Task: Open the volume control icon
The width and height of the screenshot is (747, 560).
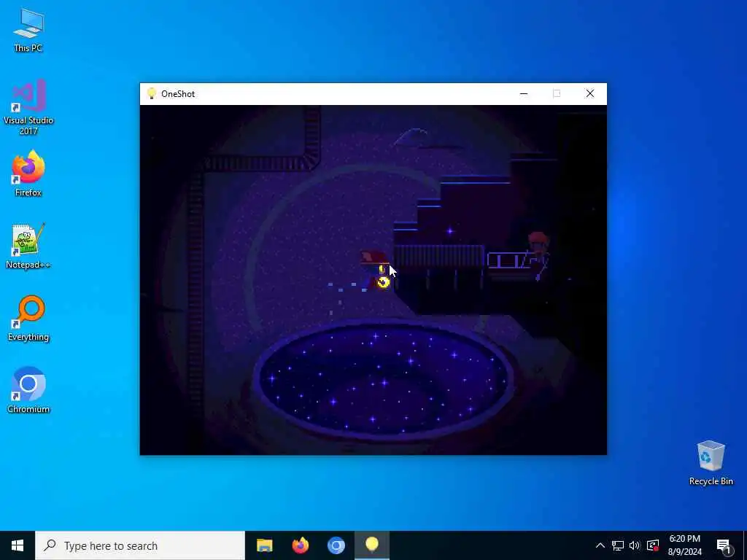Action: [x=635, y=545]
